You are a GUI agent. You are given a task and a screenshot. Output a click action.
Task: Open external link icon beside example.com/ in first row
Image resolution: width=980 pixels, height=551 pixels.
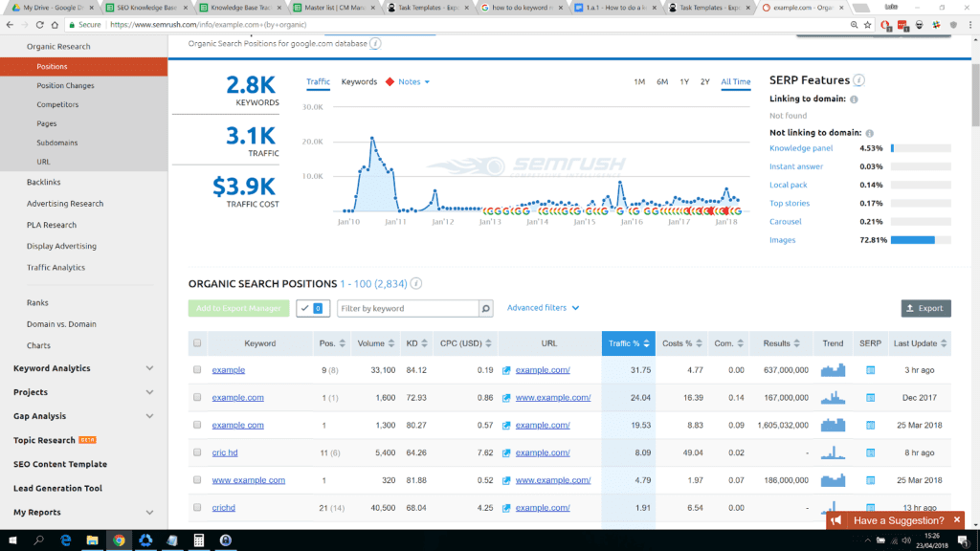506,370
